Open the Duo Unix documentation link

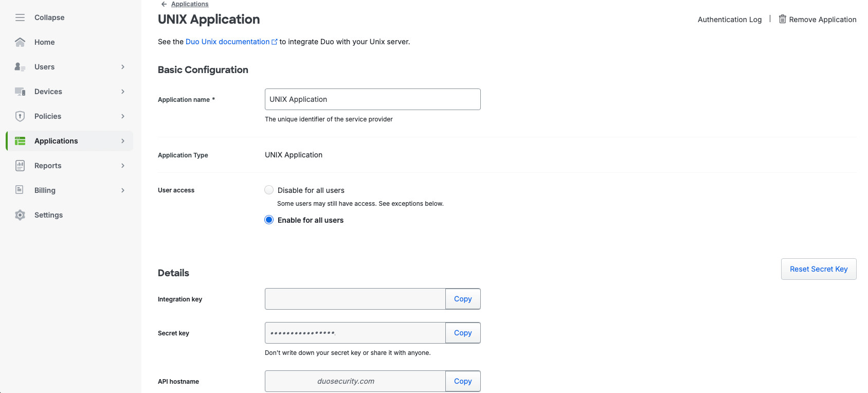[228, 42]
